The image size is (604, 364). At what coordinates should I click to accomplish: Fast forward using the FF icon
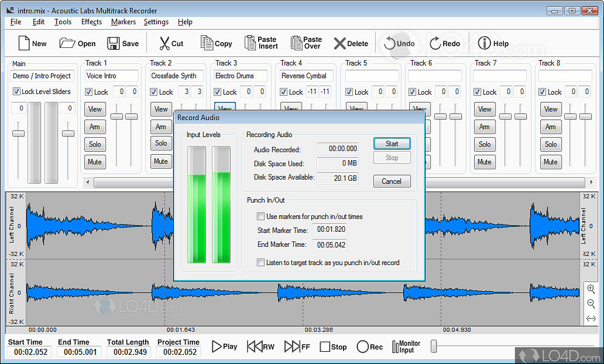pos(292,346)
